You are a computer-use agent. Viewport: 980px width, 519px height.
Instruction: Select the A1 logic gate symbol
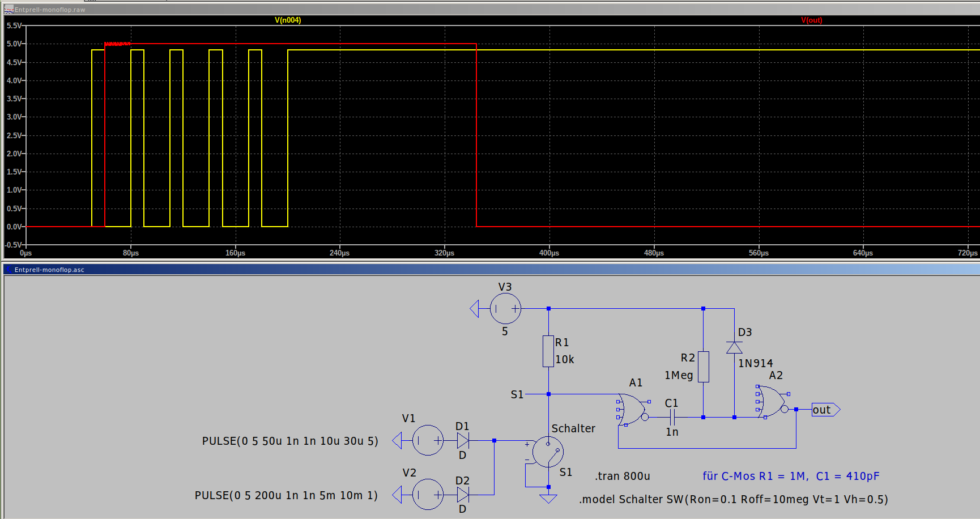632,409
